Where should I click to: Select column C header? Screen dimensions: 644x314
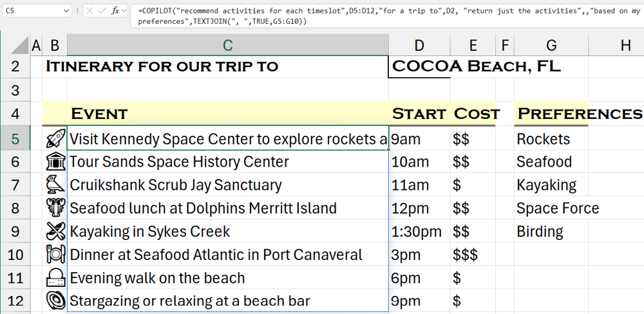227,45
